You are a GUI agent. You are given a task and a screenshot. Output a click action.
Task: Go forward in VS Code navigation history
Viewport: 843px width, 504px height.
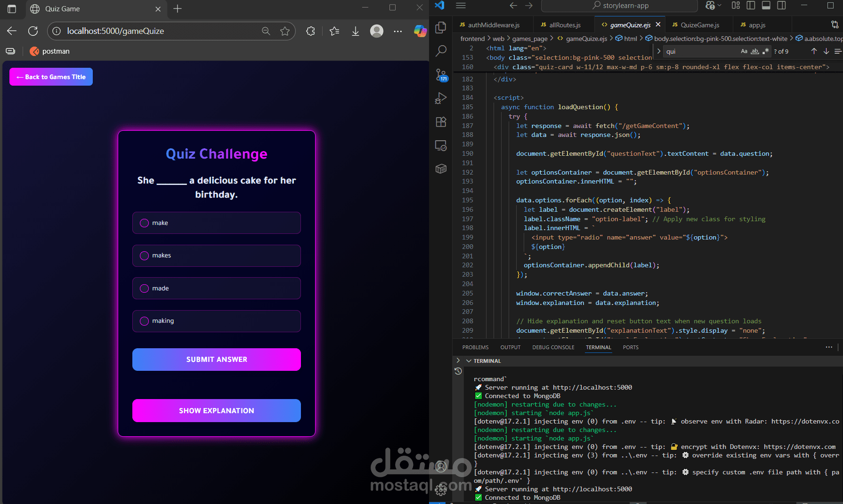(x=529, y=6)
